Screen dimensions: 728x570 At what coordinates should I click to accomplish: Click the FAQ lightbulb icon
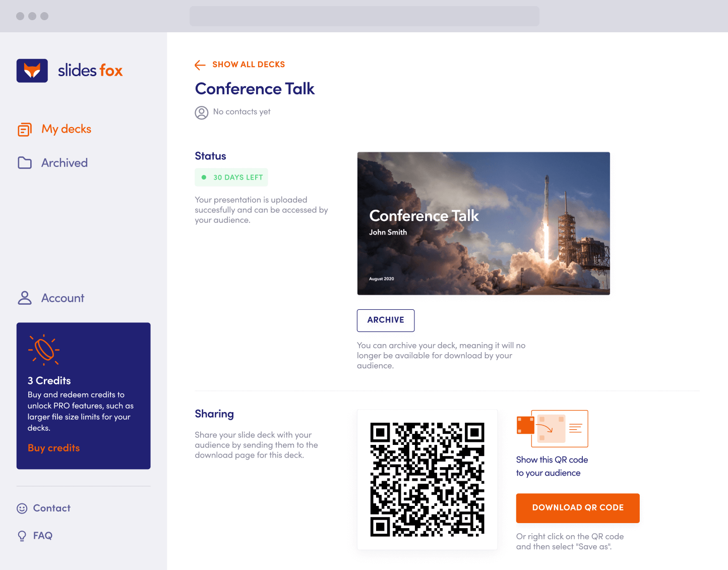click(x=22, y=536)
